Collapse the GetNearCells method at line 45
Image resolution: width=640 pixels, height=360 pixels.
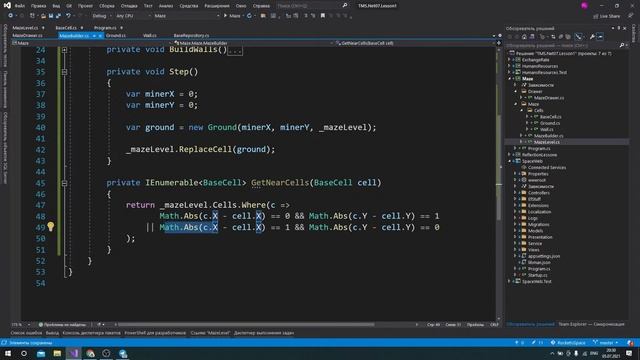click(64, 183)
